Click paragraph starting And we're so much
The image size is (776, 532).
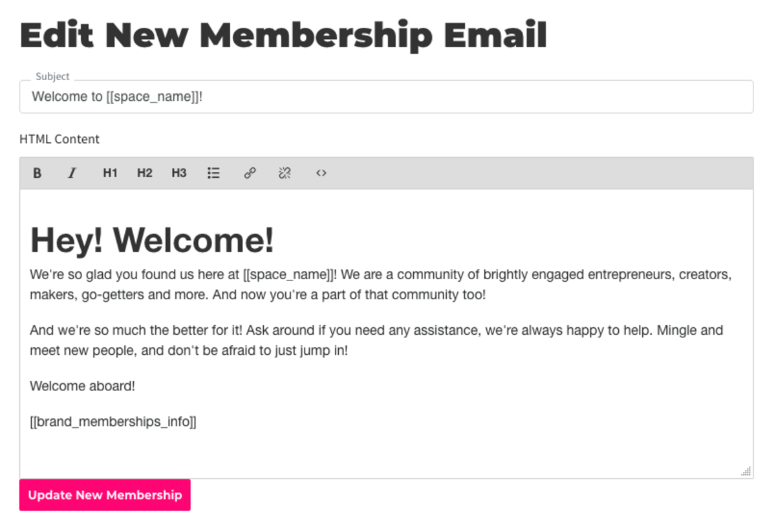376,341
